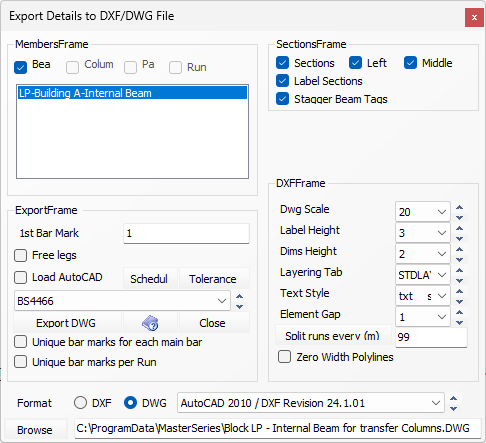Select LP-Building A-Internal Beam in the list
Screen dimensions: 486x443
point(132,93)
